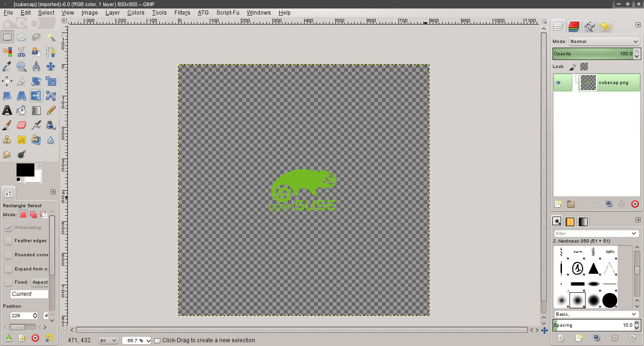Select the Rotate tool
This screenshot has width=644, height=346.
point(36,81)
